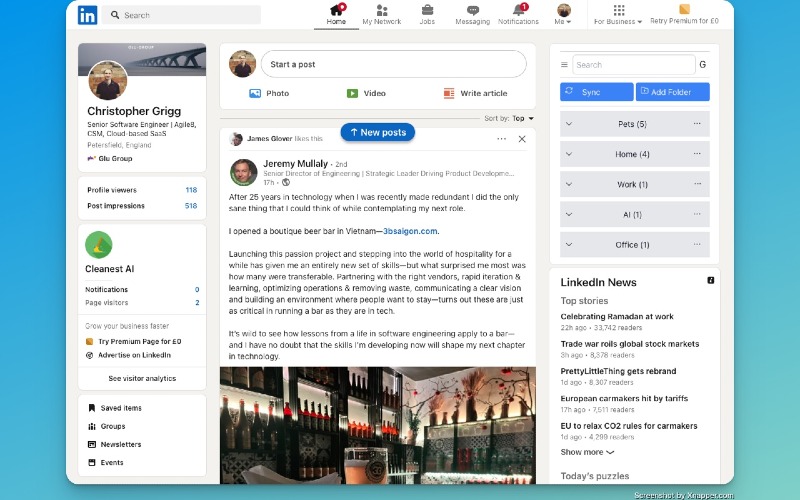Expand the Office (1) folder chevron
The image size is (800, 500).
[569, 244]
